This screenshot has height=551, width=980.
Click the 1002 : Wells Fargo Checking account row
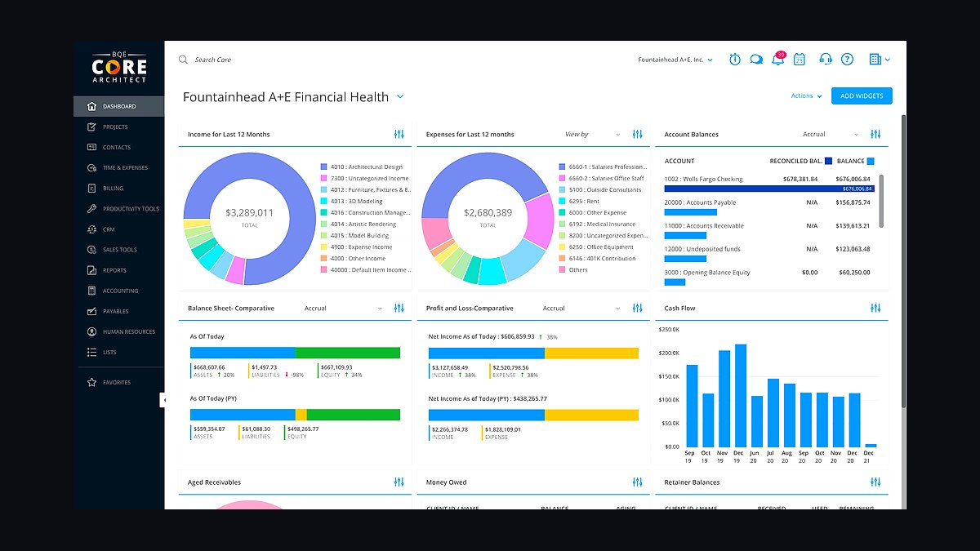[x=768, y=183]
